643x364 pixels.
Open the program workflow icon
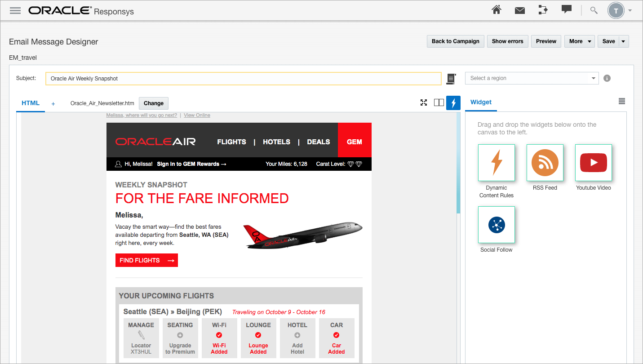pyautogui.click(x=543, y=10)
